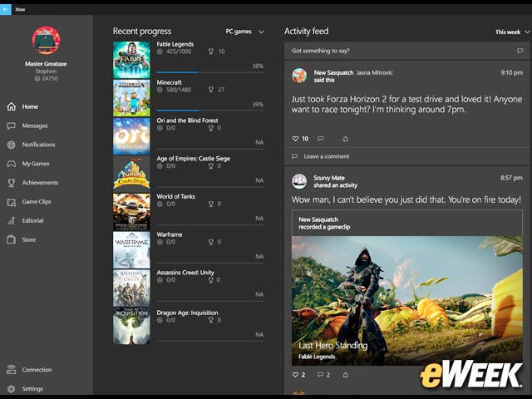This screenshot has width=532, height=399.
Task: Click comment icon under the Fable Legends clip
Action: (320, 375)
